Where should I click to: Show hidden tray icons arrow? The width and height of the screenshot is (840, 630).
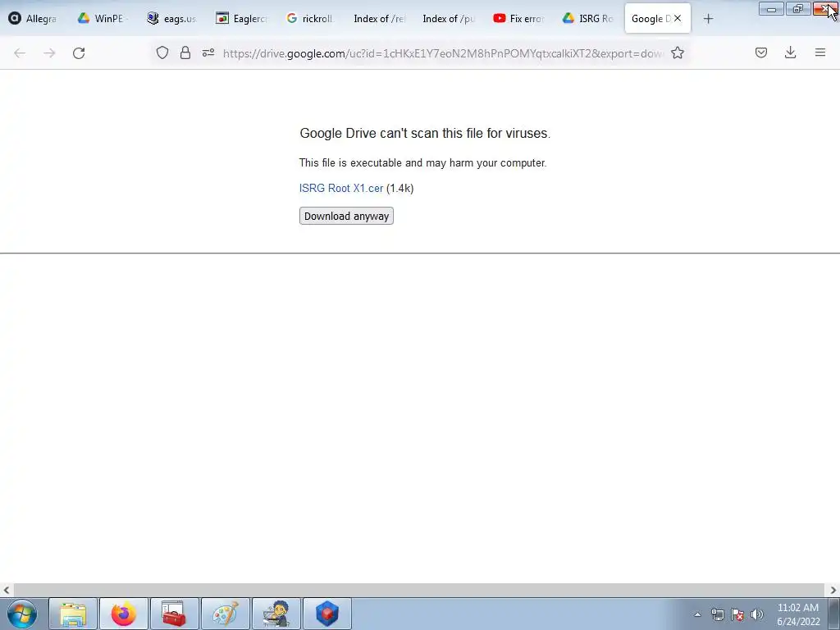click(697, 614)
